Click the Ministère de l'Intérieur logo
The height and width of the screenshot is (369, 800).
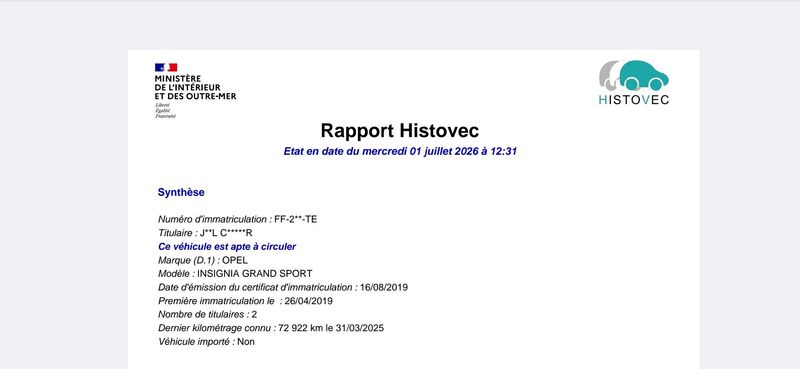point(195,91)
